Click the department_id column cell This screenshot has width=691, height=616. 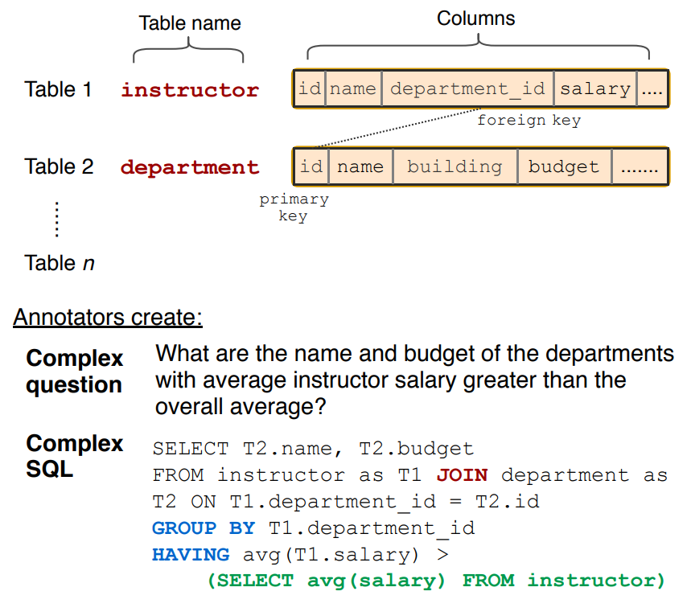tap(467, 88)
